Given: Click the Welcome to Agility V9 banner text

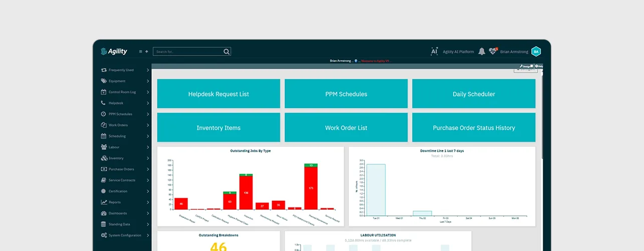Looking at the screenshot, I should pyautogui.click(x=375, y=60).
